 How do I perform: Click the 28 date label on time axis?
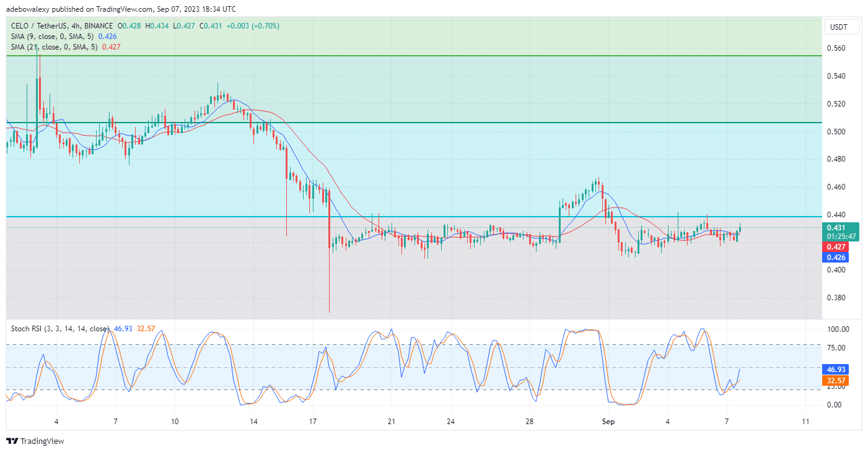pyautogui.click(x=530, y=422)
